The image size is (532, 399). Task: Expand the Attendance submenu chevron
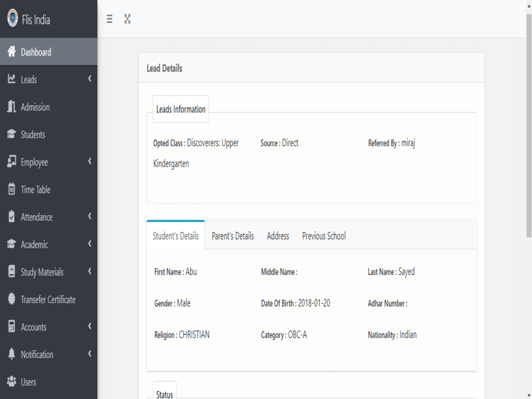[x=90, y=216]
